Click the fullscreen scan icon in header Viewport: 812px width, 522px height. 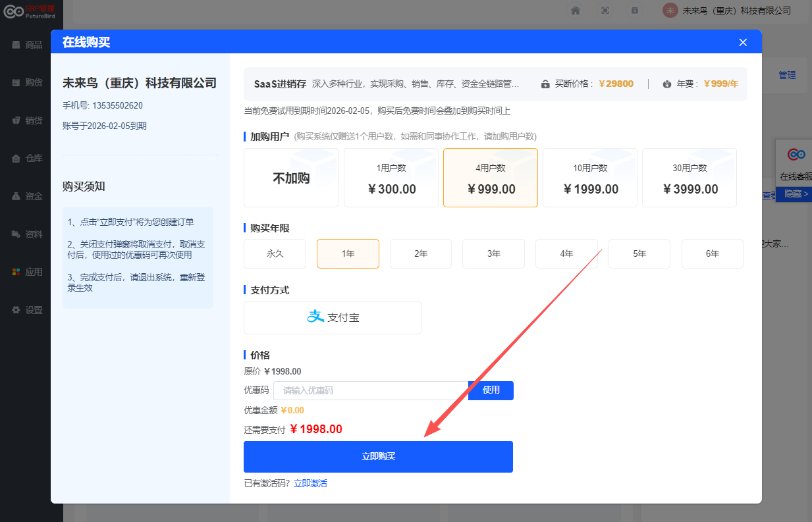click(x=605, y=11)
